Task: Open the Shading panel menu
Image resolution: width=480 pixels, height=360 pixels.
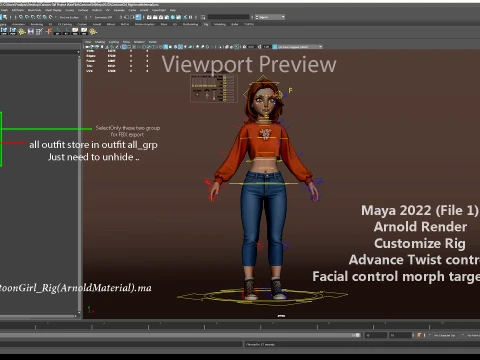Action: coord(100,42)
